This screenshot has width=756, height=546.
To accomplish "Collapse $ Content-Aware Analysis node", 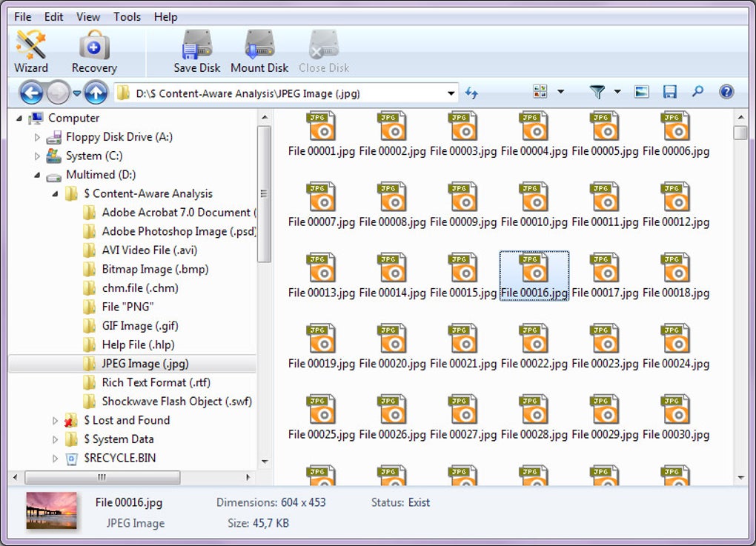I will [55, 193].
